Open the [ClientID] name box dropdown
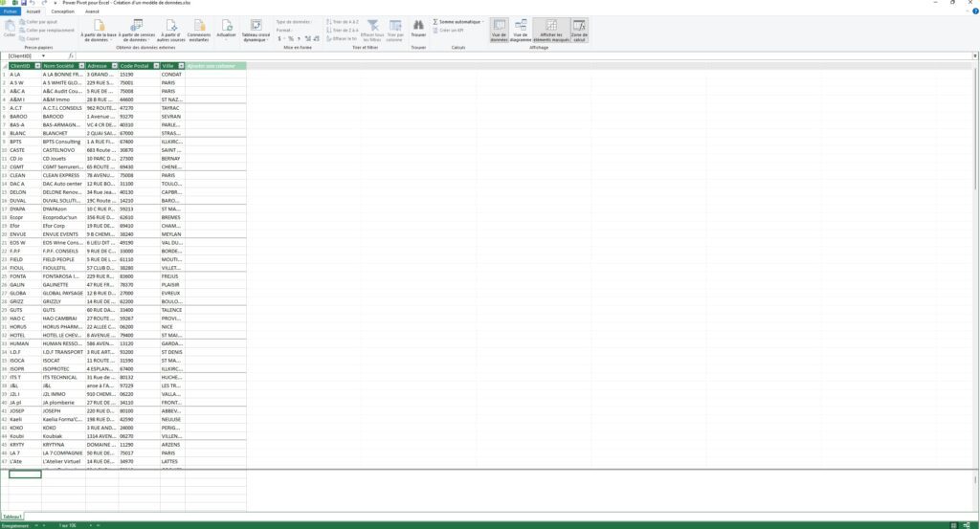This screenshot has height=529, width=980. [x=43, y=56]
